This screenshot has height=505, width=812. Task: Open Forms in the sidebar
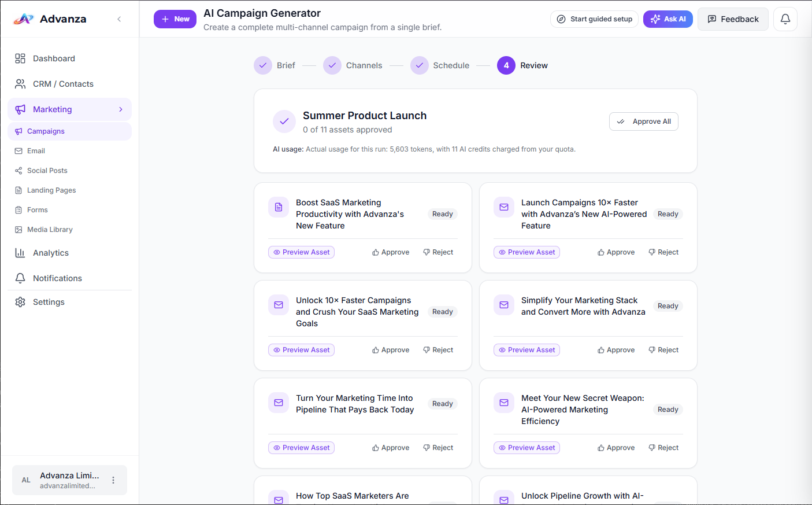pos(69,210)
